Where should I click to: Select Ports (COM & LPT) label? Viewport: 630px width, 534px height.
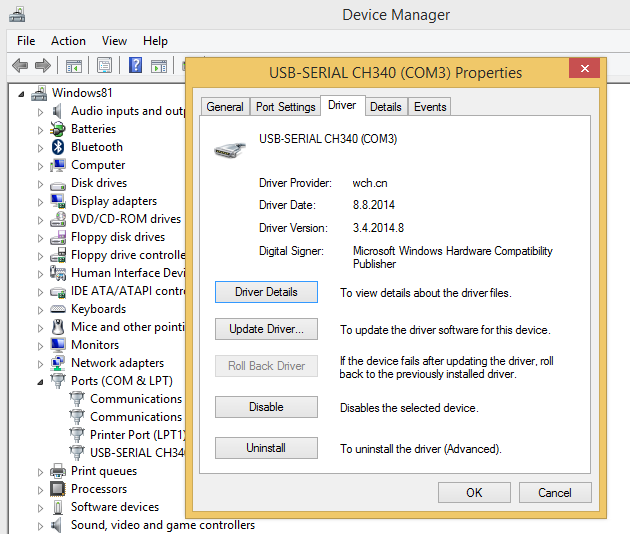pos(122,381)
